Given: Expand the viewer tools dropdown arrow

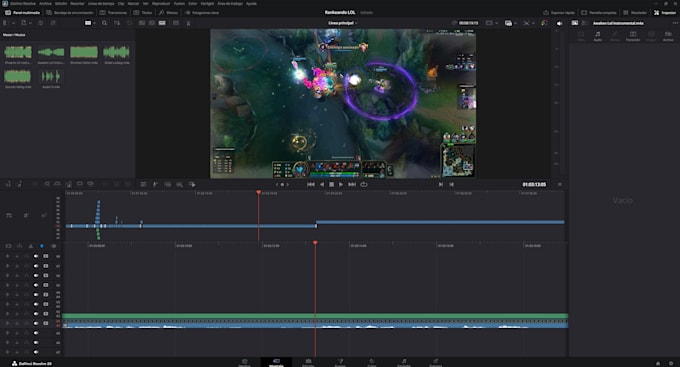Looking at the screenshot, I should pyautogui.click(x=533, y=23).
